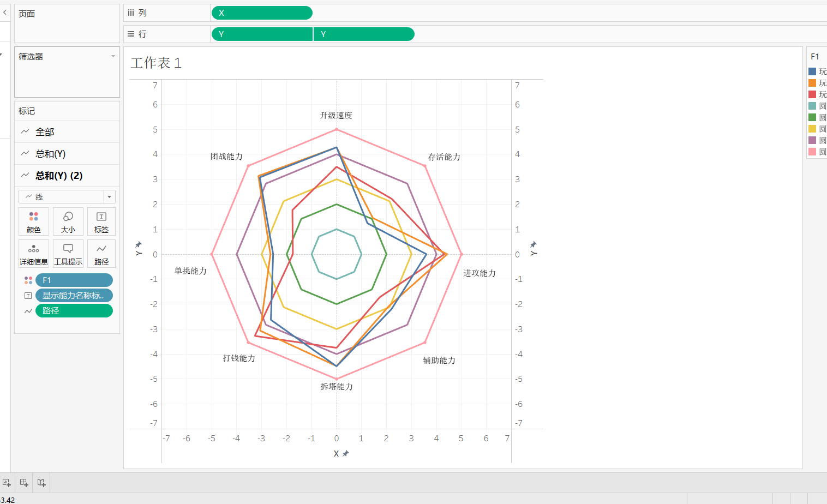Add a new worksheet tab

coord(7,483)
